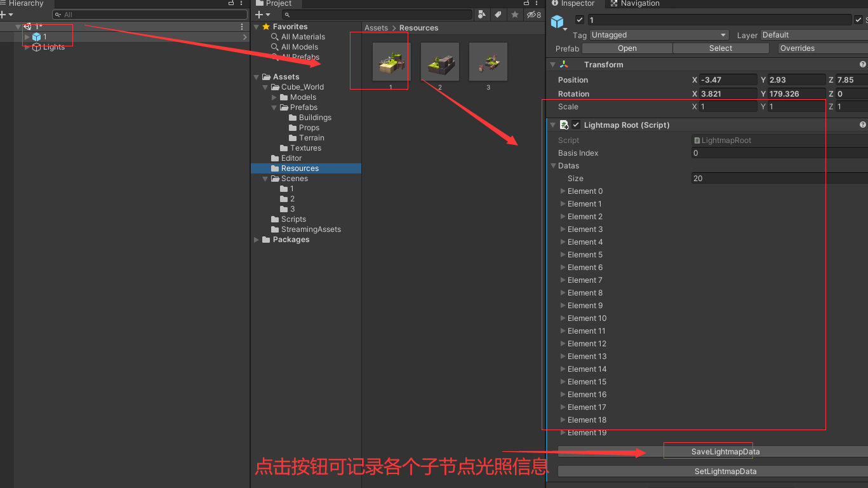The image size is (868, 488).
Task: Toggle hidden packages visibility eye icon
Action: (x=531, y=14)
